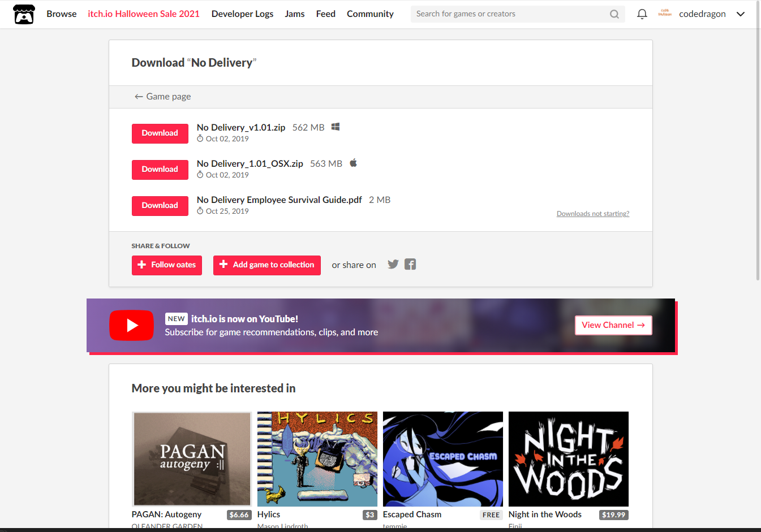Viewport: 761px width, 532px height.
Task: Open Escaped Chasm thumbnail
Action: tap(443, 459)
